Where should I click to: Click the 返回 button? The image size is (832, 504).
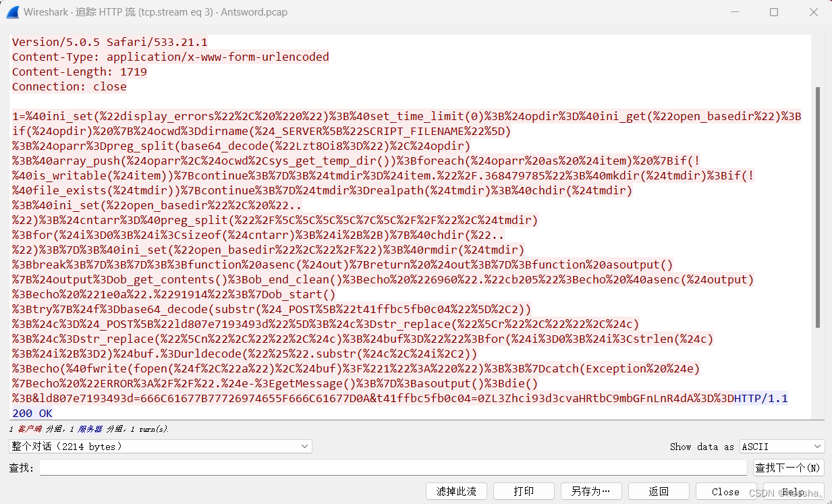(658, 491)
